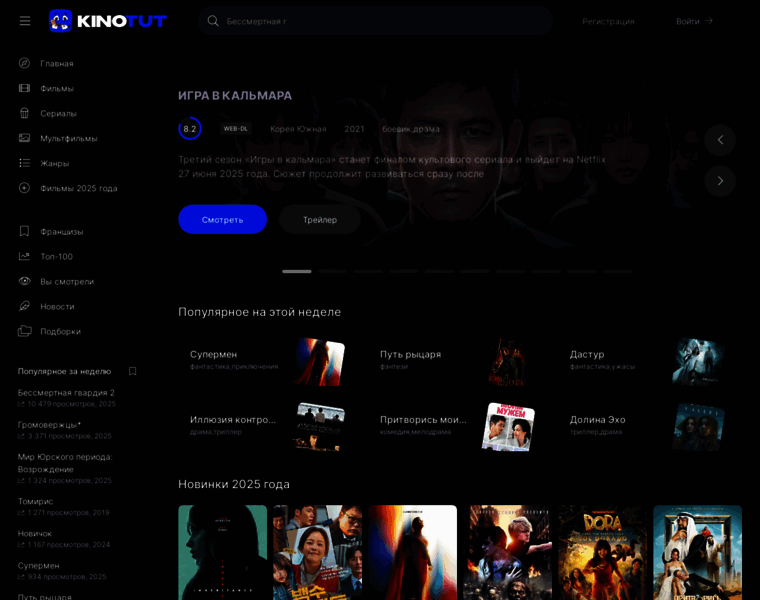Open the Долина Эхо poster thumbnail

pos(698,427)
